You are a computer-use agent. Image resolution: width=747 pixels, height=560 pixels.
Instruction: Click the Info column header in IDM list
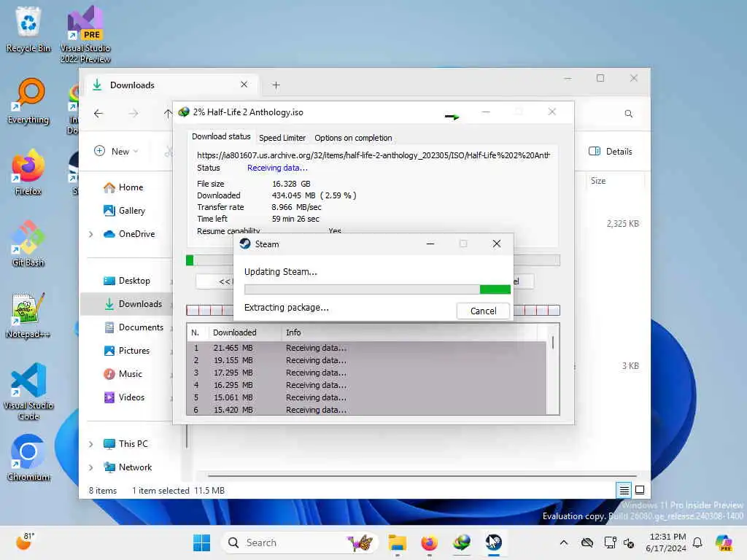tap(410, 332)
